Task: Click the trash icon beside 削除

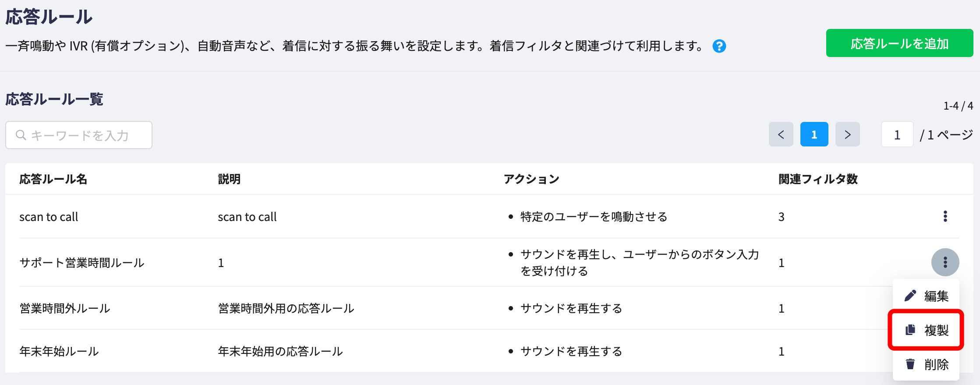Action: (910, 364)
